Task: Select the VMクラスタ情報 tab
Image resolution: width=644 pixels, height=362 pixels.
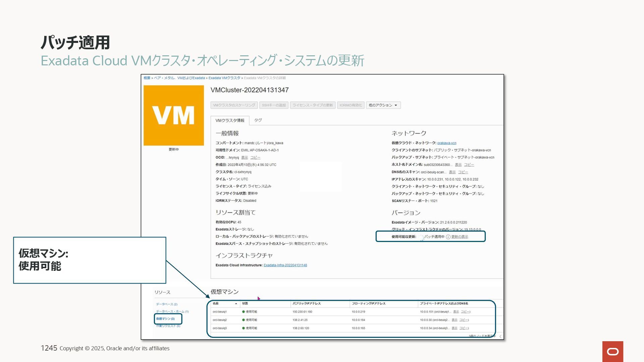Action: coord(230,121)
